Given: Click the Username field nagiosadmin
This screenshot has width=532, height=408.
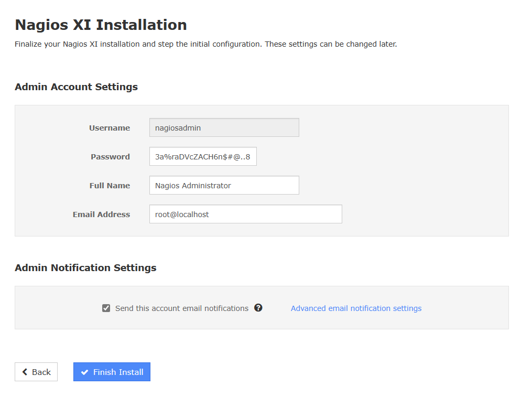Looking at the screenshot, I should (224, 127).
